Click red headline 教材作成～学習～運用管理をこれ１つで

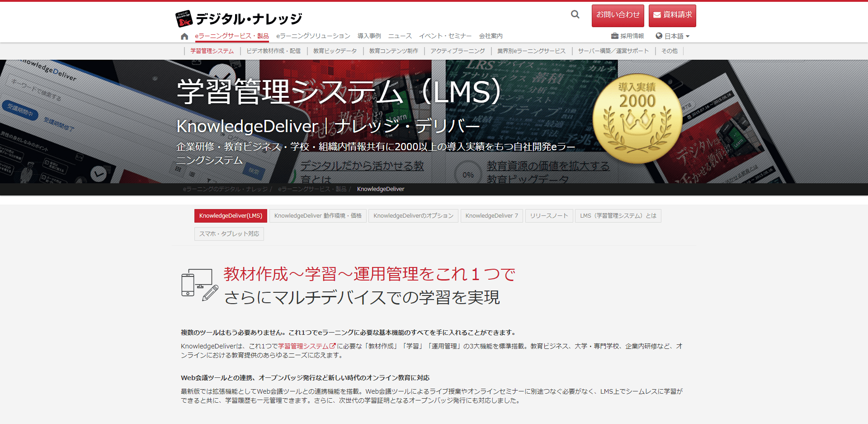(369, 274)
